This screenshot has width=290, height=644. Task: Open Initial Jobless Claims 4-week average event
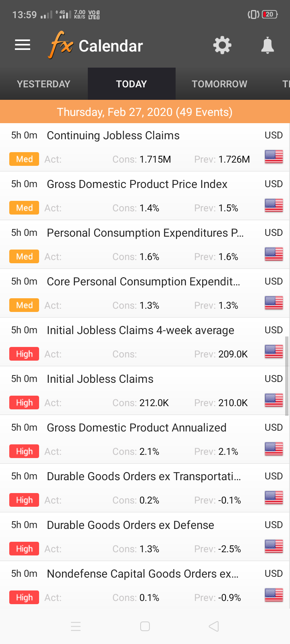click(140, 330)
